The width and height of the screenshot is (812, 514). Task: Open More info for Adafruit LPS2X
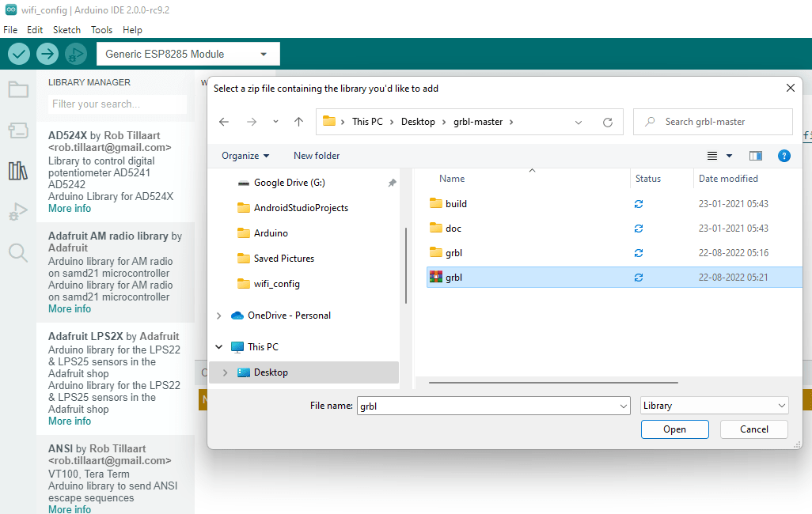point(70,421)
